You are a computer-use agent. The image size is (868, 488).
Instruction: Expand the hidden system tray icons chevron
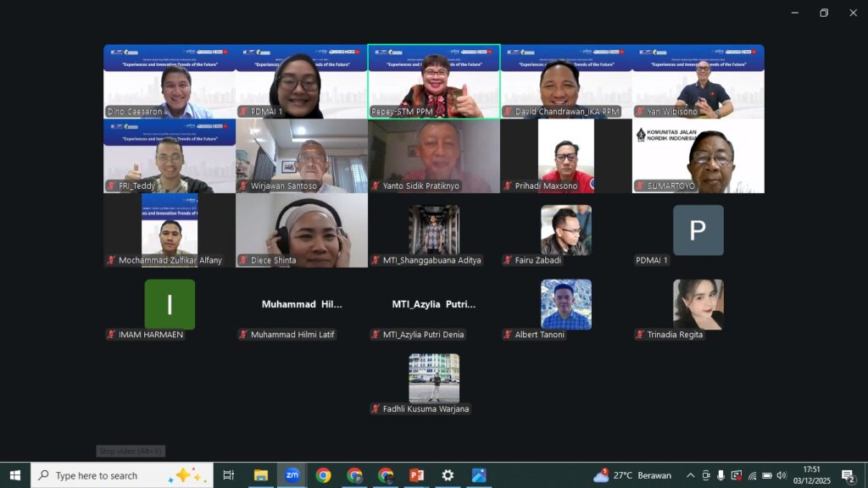(x=690, y=475)
